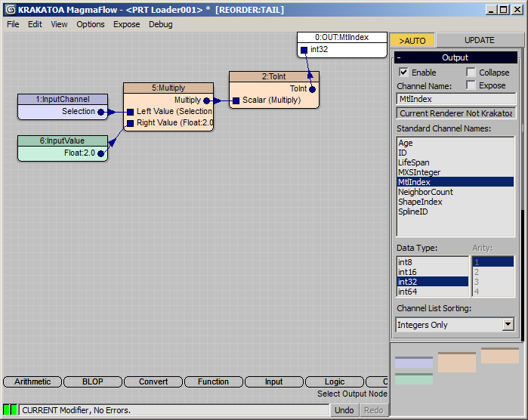
Task: Select Arity 1 in the list
Action: coord(493,261)
